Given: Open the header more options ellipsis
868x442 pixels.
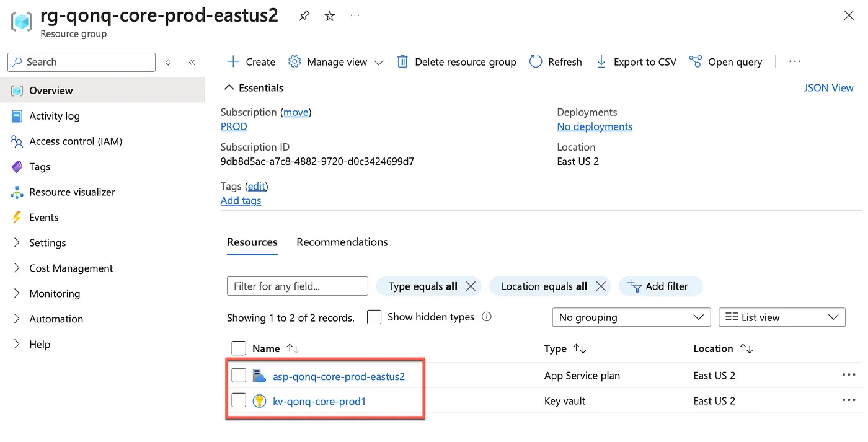Looking at the screenshot, I should click(x=355, y=15).
